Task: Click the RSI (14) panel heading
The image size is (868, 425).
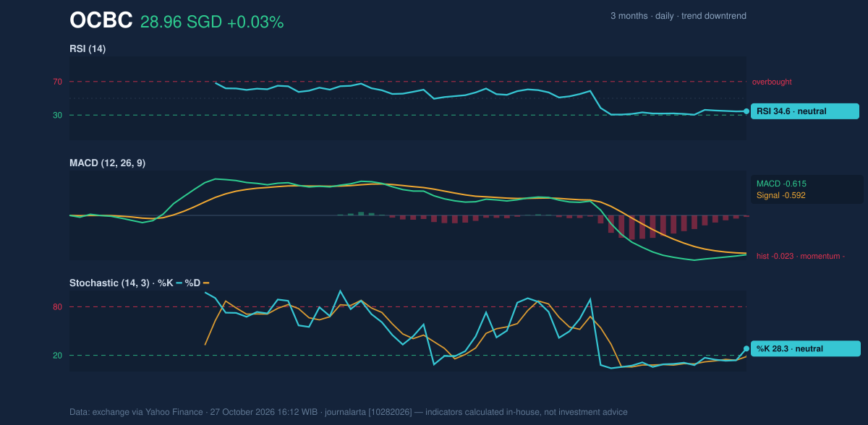Action: click(x=88, y=48)
